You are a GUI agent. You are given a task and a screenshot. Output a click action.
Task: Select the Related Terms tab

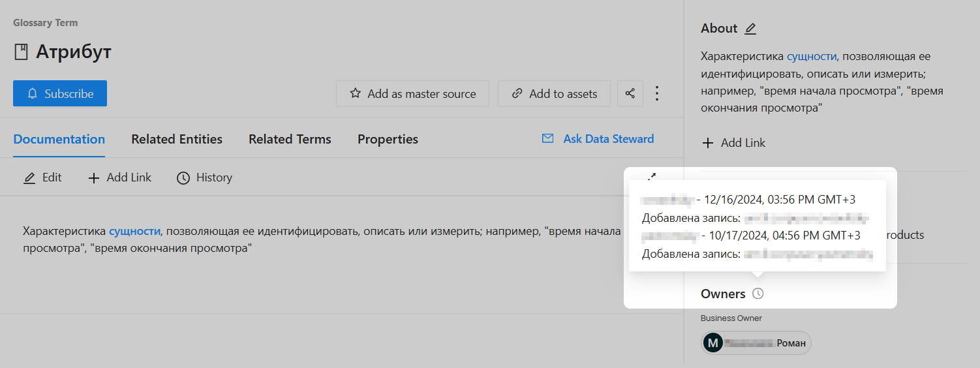pos(290,139)
